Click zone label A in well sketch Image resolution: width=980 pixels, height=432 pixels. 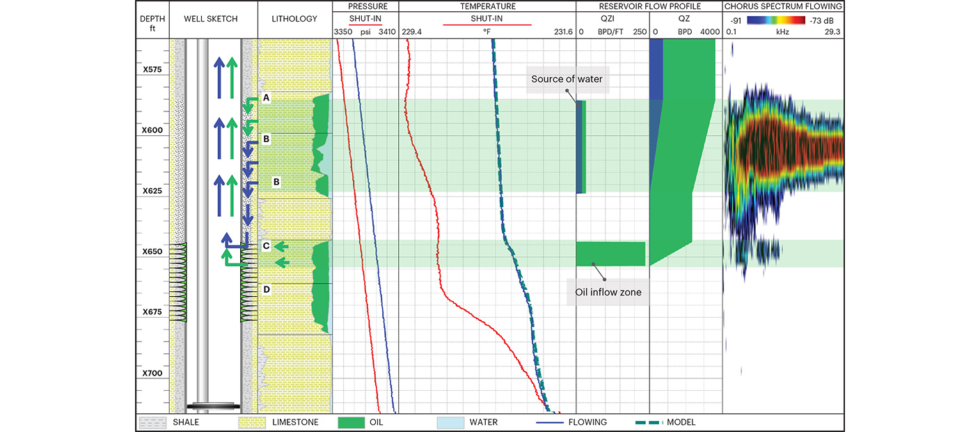[266, 99]
